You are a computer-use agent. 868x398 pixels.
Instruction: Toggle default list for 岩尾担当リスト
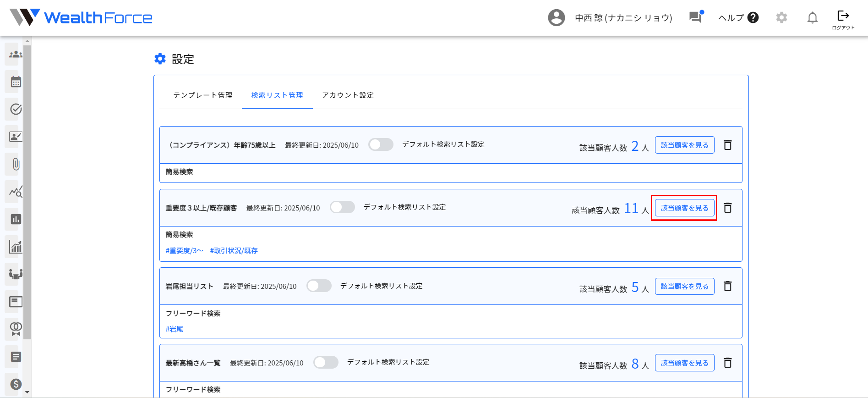tap(319, 286)
